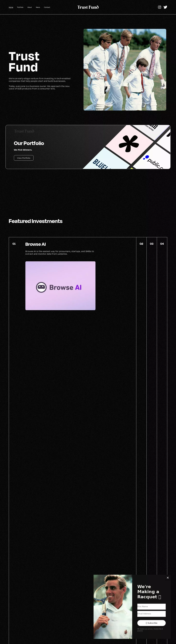Click the Browse AI logo image
Screen dimensions: 176x644
pyautogui.click(x=61, y=286)
